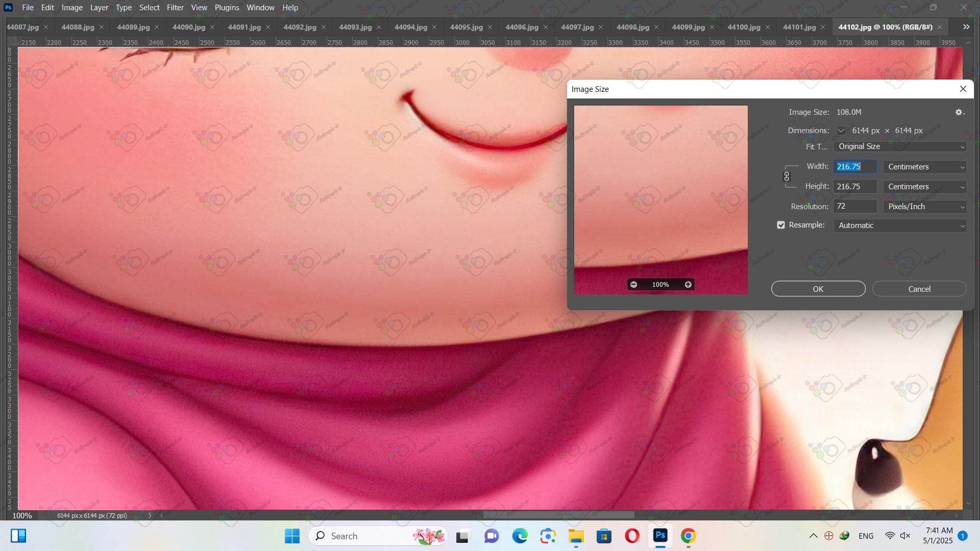This screenshot has height=551, width=980.
Task: Close the 44090.jpg tab
Action: click(212, 27)
